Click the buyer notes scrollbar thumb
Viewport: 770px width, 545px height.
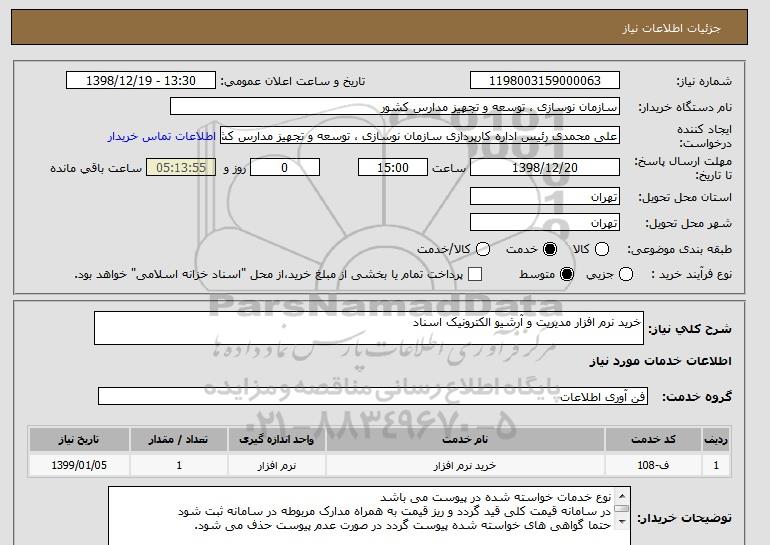[x=622, y=509]
